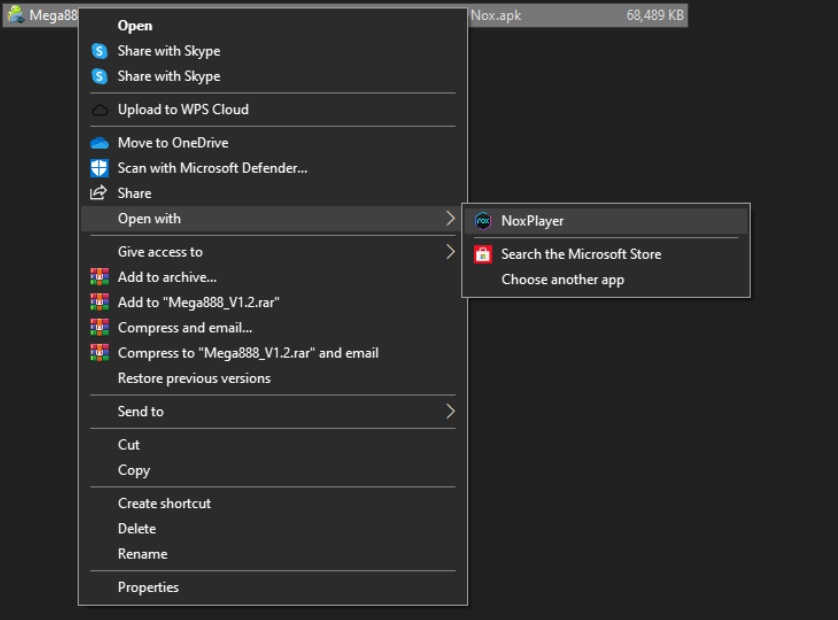
Task: Click the OneDrive cloud icon
Action: (98, 142)
